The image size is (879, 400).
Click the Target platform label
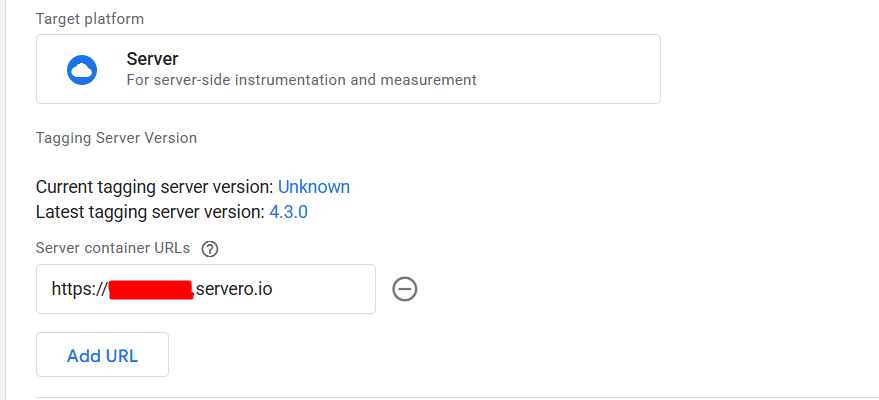click(x=90, y=19)
